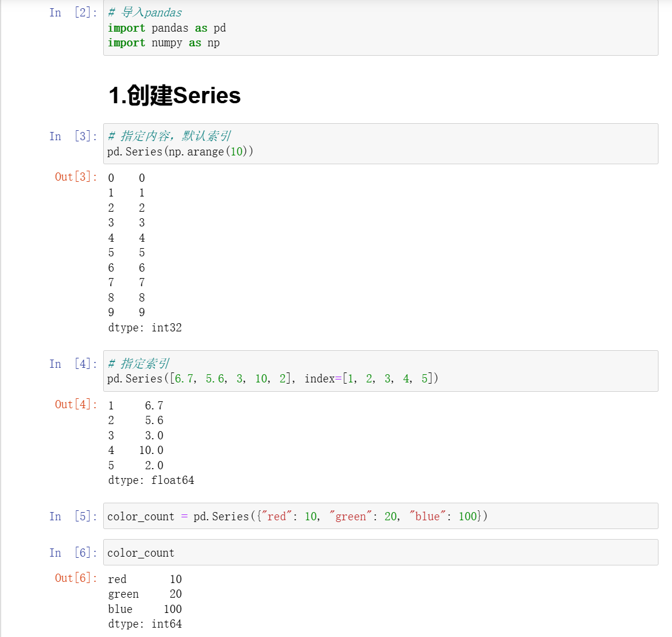The width and height of the screenshot is (672, 637).
Task: Select the heading 1.创建Series
Action: pos(174,95)
